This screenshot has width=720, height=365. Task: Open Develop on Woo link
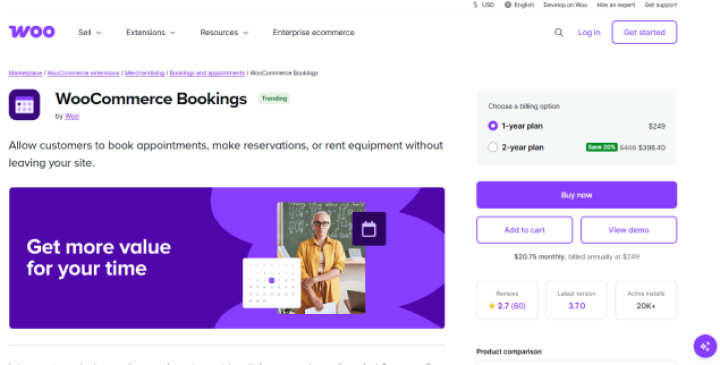click(x=565, y=5)
